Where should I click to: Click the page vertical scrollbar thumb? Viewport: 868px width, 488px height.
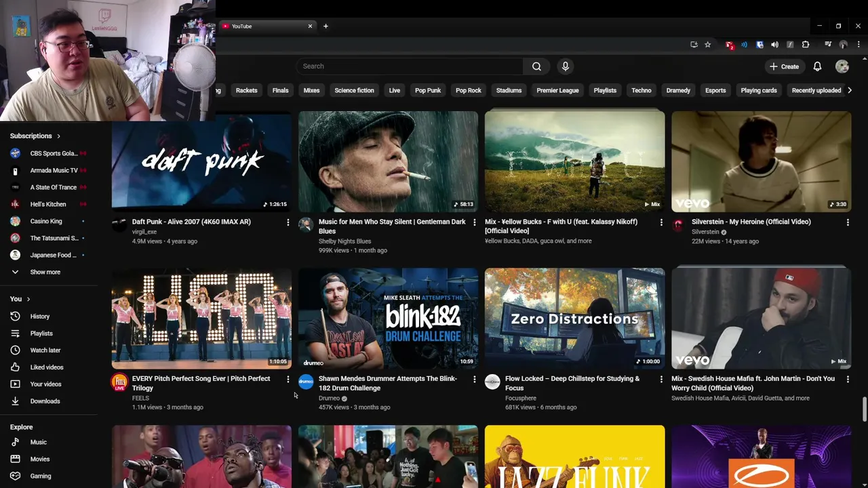pyautogui.click(x=864, y=409)
